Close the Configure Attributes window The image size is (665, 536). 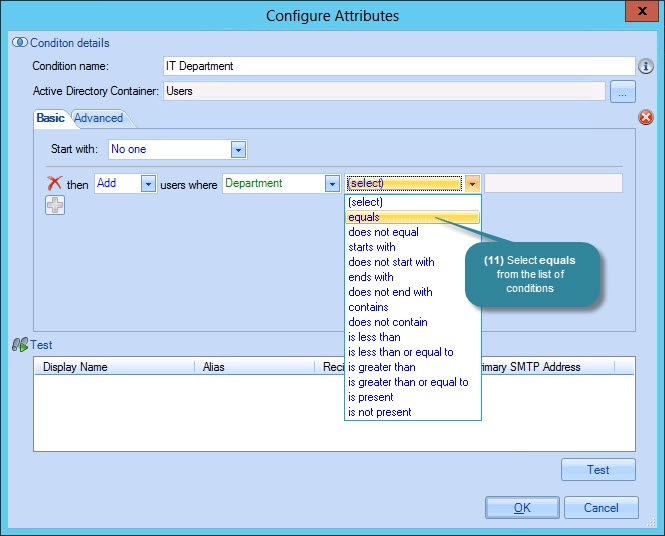point(642,11)
